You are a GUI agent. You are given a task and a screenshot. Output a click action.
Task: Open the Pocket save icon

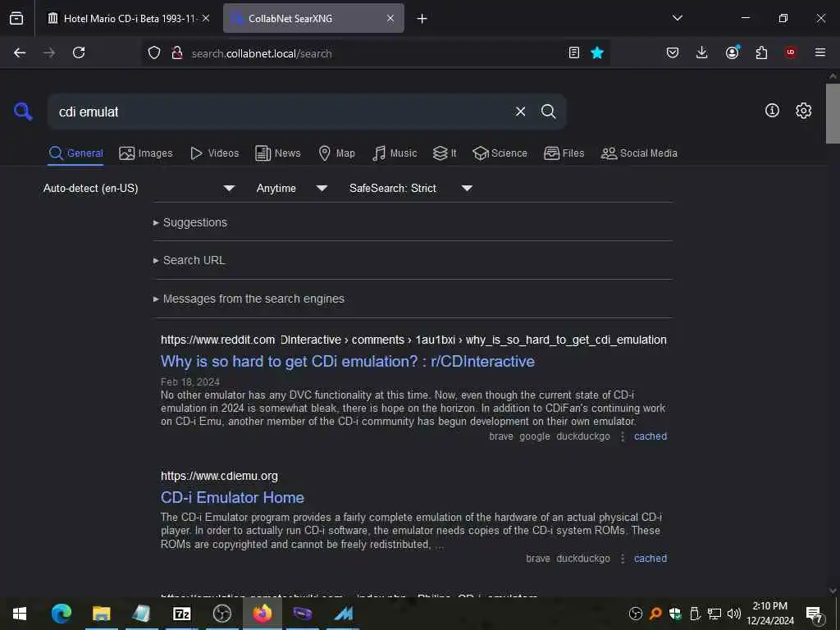(673, 52)
